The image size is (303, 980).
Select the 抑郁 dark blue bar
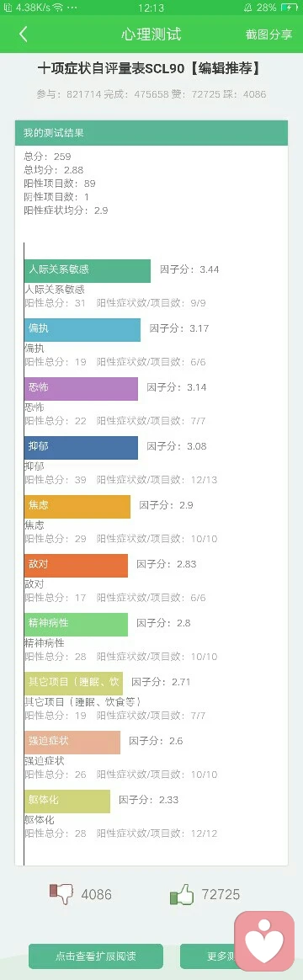(81, 448)
